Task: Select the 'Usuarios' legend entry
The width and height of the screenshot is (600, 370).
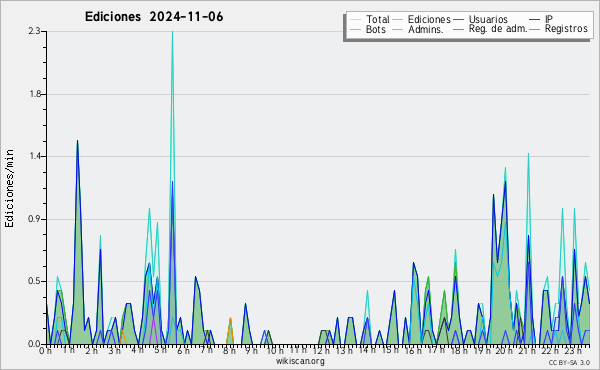Action: pos(488,19)
